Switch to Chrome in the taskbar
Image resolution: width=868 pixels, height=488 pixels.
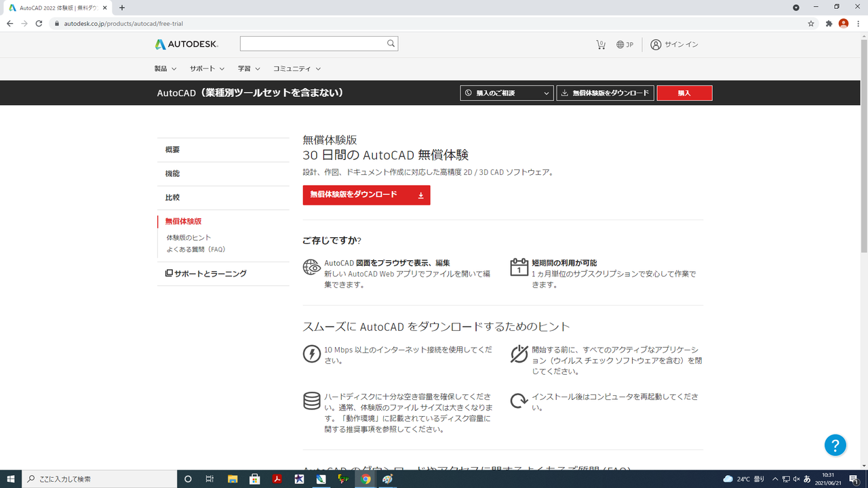click(366, 479)
